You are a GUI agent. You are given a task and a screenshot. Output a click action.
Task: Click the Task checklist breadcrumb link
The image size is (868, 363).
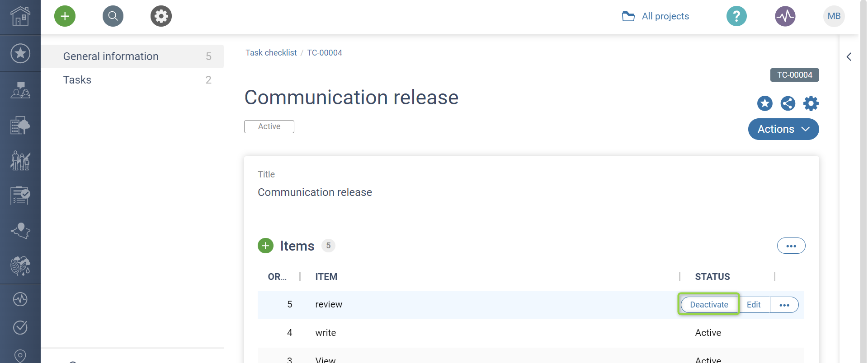click(271, 53)
